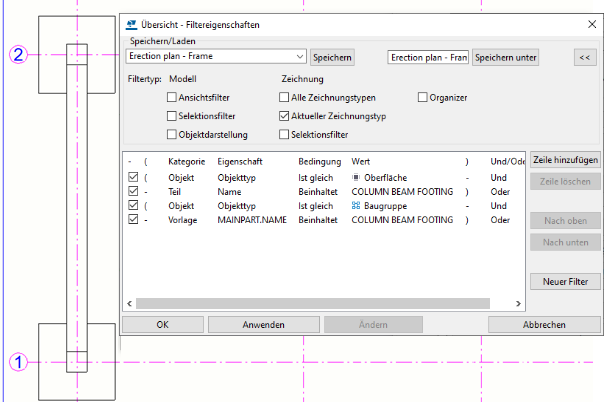The height and width of the screenshot is (402, 604).
Task: Click the Kategorie column header
Action: pos(186,161)
